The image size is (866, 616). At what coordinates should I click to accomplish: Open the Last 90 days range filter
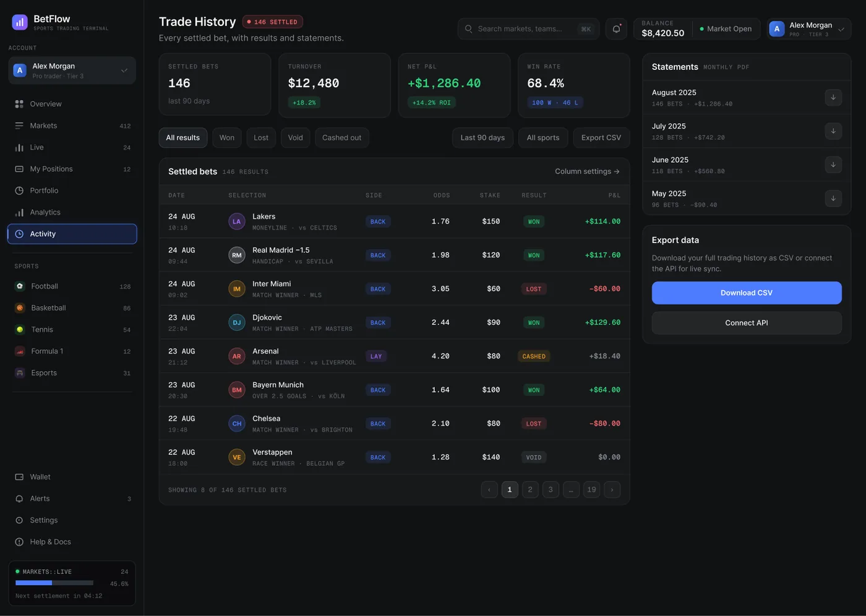coord(482,138)
